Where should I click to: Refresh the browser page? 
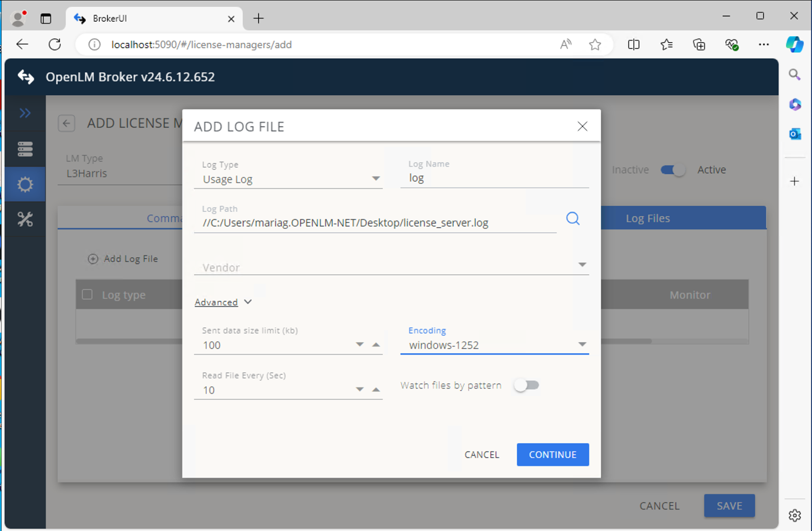[x=55, y=44]
